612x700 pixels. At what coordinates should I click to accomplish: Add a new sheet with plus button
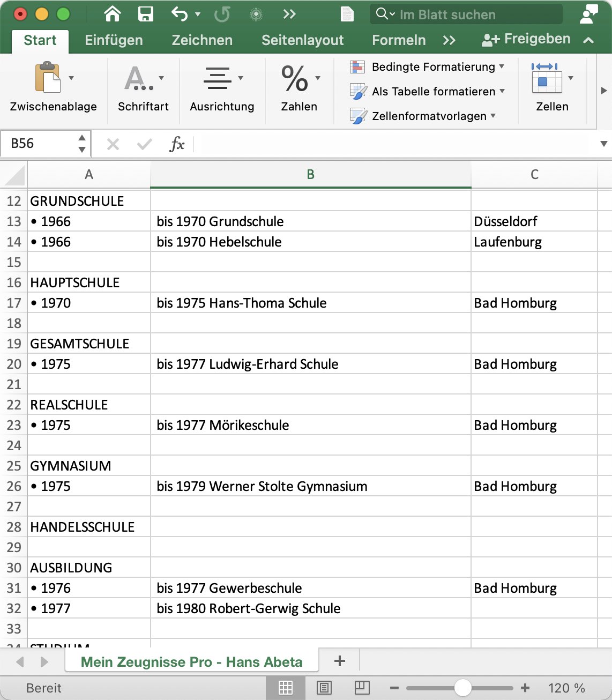[340, 661]
